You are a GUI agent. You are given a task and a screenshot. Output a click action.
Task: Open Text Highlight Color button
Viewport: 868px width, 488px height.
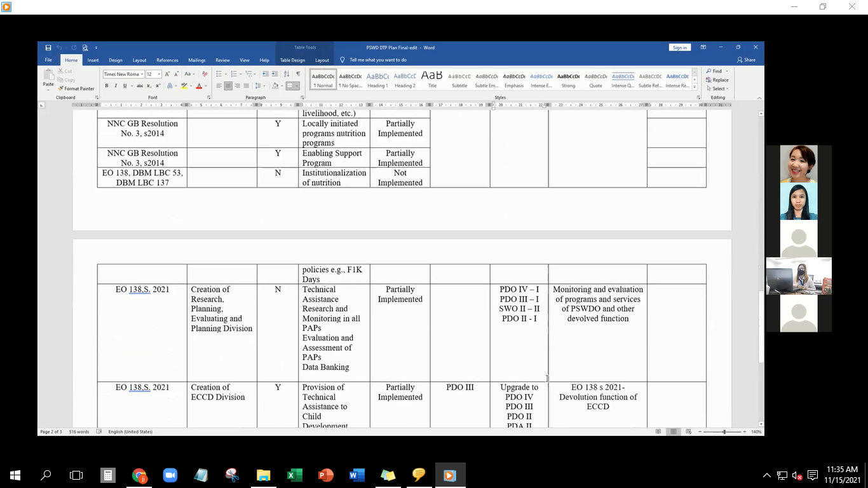(184, 86)
